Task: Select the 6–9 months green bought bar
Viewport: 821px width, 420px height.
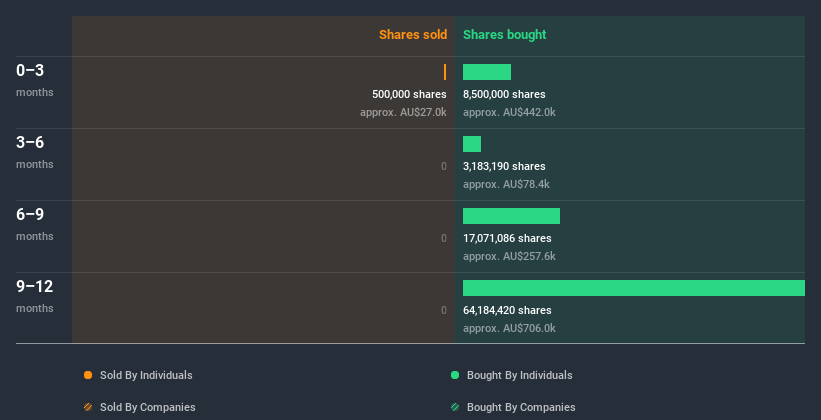Action: (512, 216)
